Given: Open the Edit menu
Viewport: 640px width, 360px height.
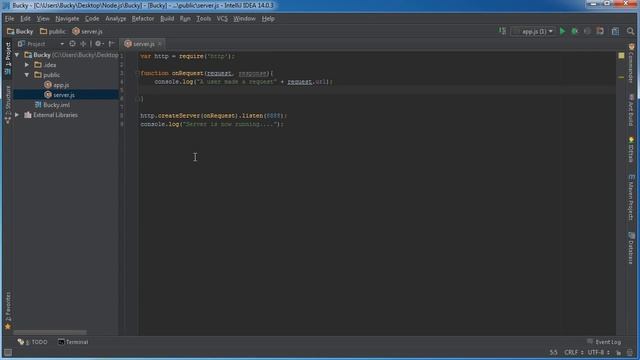Looking at the screenshot, I should [25, 19].
